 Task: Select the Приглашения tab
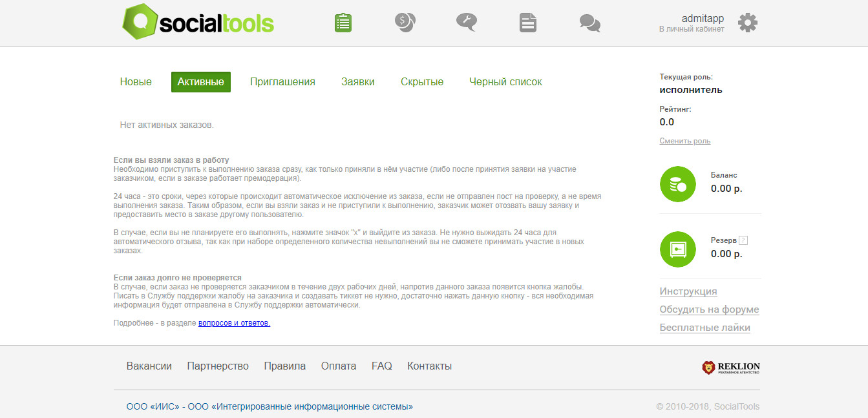(282, 81)
